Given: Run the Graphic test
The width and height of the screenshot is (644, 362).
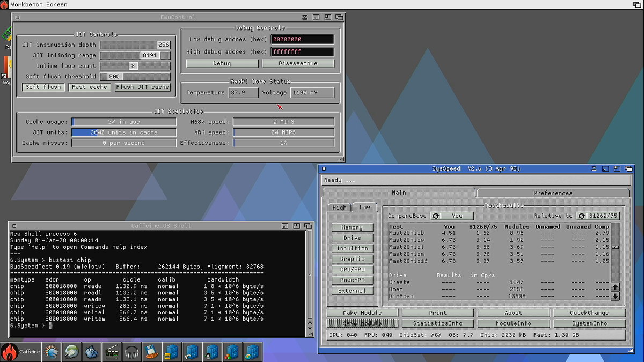Looking at the screenshot, I should pyautogui.click(x=352, y=259).
